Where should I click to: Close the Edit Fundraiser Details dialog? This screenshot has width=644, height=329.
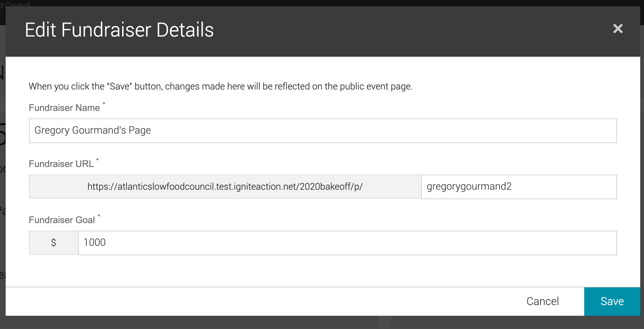pos(618,29)
